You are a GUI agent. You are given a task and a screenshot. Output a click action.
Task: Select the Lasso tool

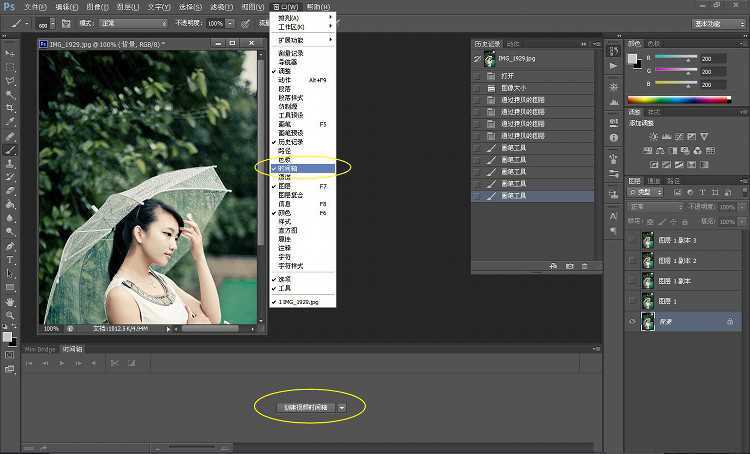(10, 80)
